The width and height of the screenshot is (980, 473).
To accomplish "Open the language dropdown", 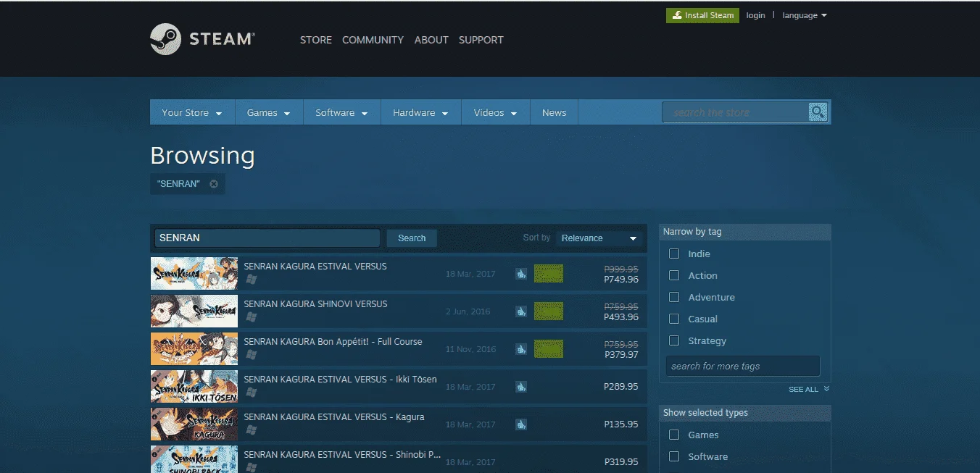I will [x=805, y=15].
